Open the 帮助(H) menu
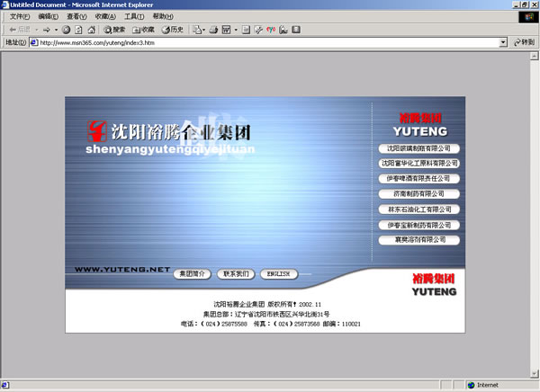Image resolution: width=540 pixels, height=392 pixels. point(163,16)
